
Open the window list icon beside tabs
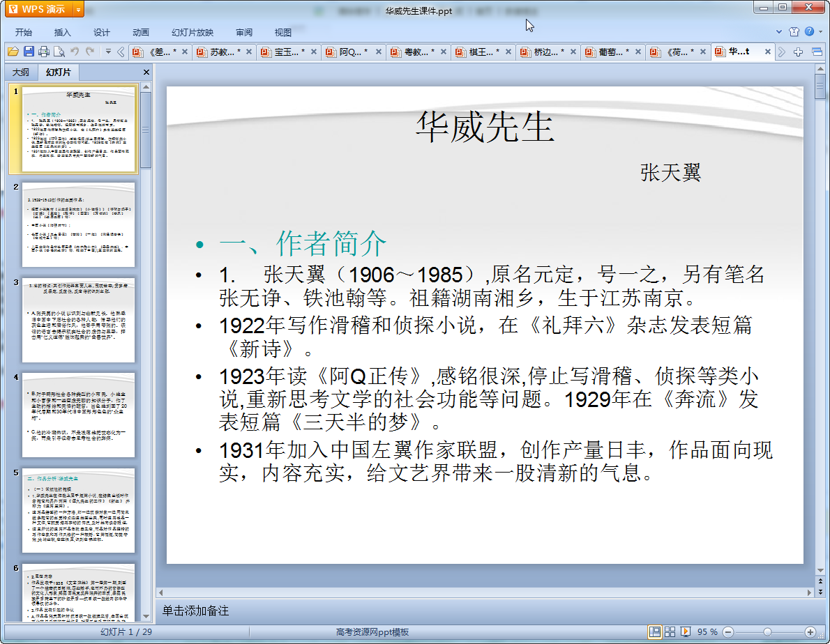tap(817, 52)
